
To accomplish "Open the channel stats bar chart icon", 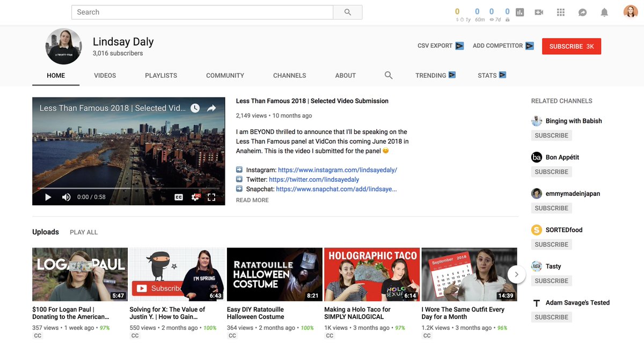I will [x=519, y=12].
